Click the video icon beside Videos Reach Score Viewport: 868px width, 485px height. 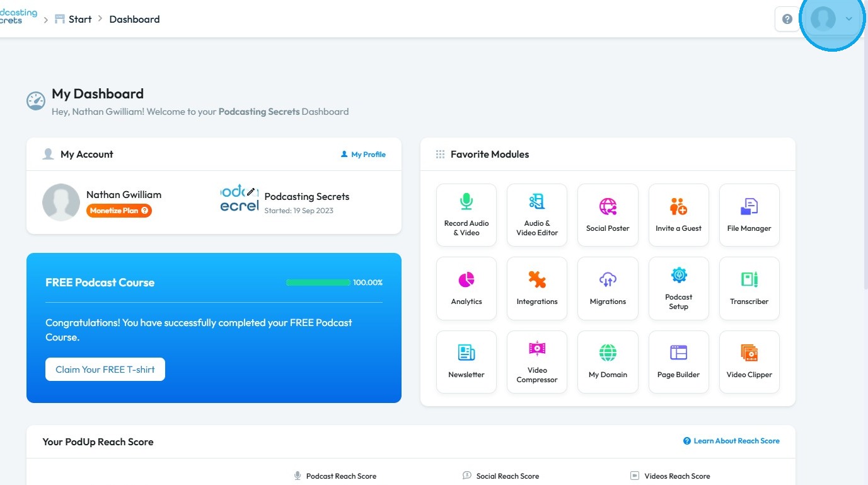pyautogui.click(x=635, y=476)
